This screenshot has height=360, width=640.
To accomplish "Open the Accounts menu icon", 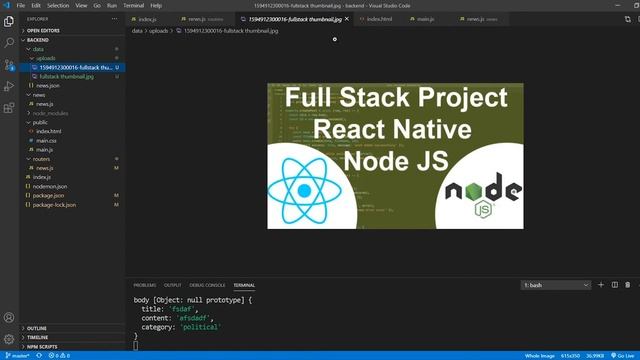I will 9,317.
